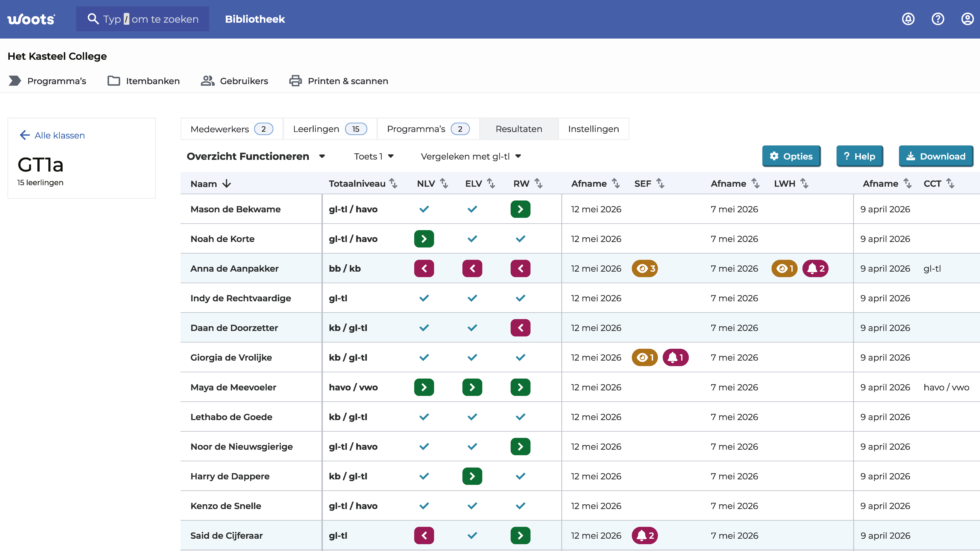Click green arrow in Mason de Bekwame's RW column
The image size is (980, 551).
click(520, 209)
